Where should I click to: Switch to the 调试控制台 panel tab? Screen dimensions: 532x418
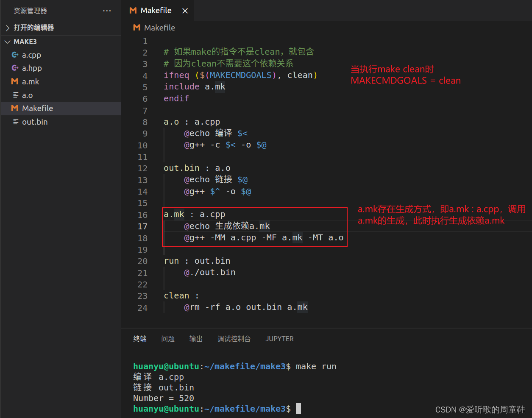click(234, 339)
